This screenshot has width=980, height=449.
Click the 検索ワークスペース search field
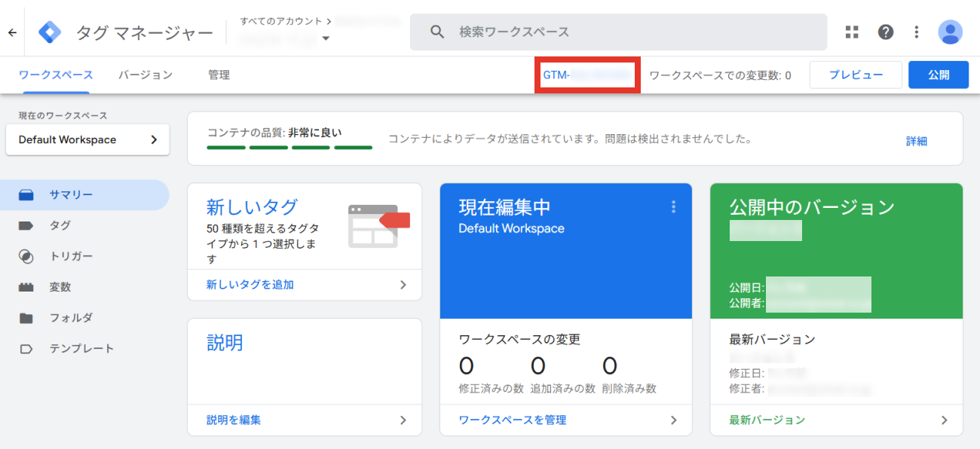point(618,32)
